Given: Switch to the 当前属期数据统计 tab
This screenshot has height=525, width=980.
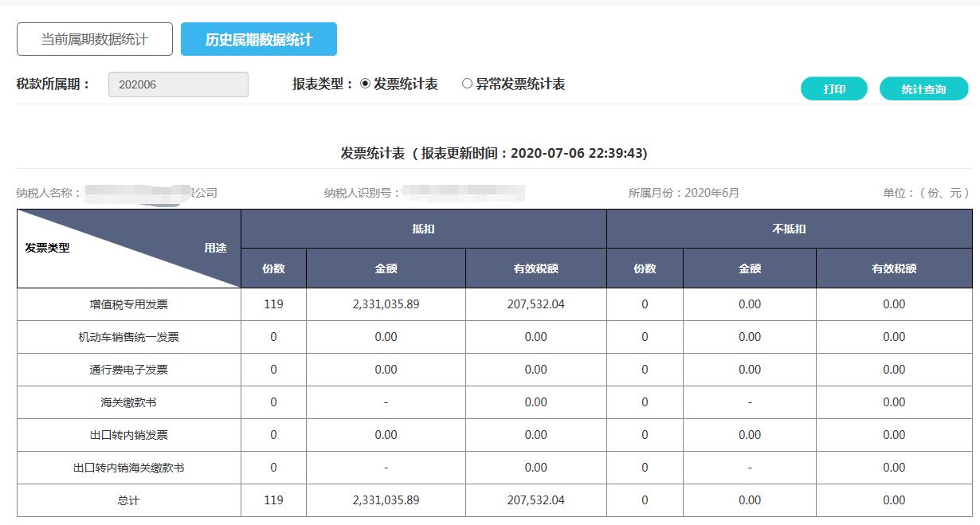Looking at the screenshot, I should tap(93, 38).
